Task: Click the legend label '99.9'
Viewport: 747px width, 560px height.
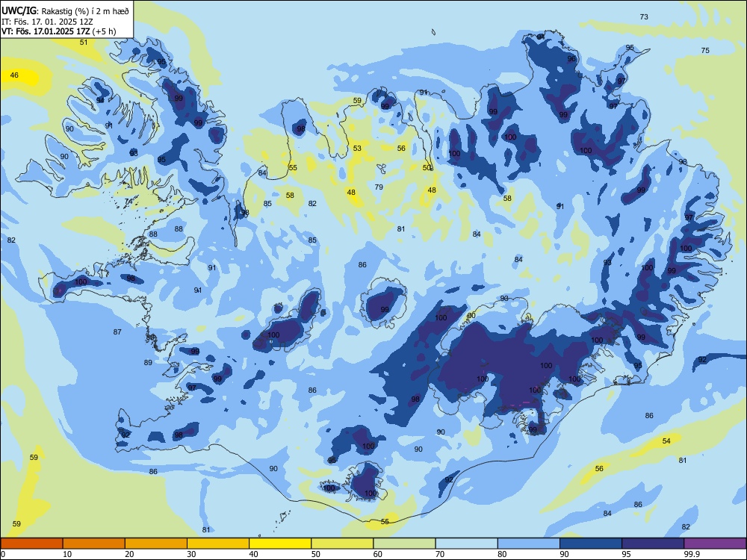Action: pyautogui.click(x=692, y=554)
